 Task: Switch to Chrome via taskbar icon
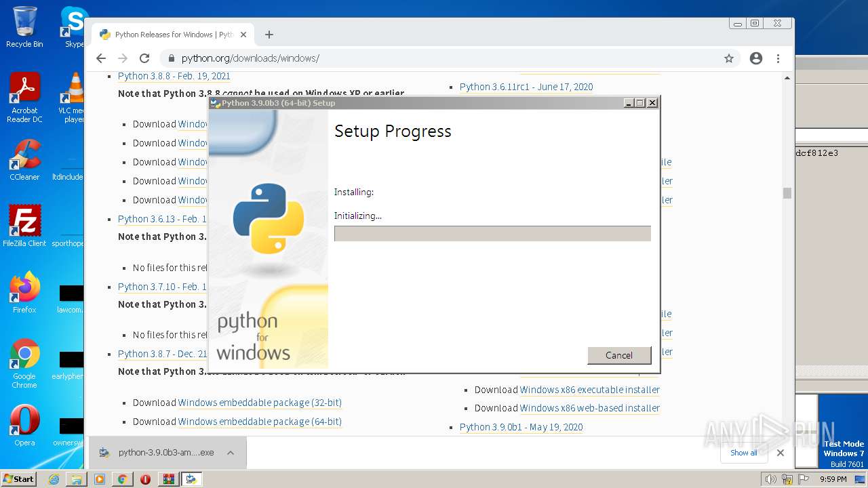[123, 479]
